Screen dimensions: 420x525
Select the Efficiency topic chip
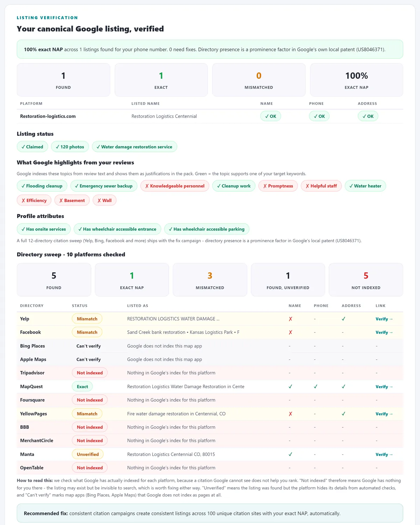coord(34,200)
